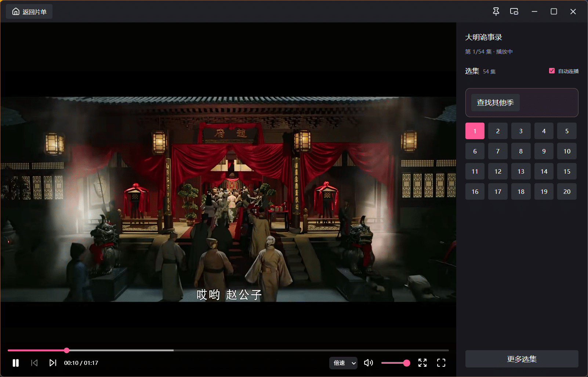
Task: Seek on the video progress bar
Action: coord(228,351)
